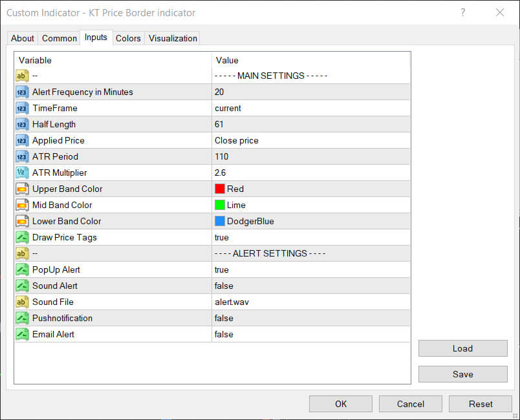Image resolution: width=520 pixels, height=420 pixels.
Task: Switch to the Common tab
Action: coord(60,38)
